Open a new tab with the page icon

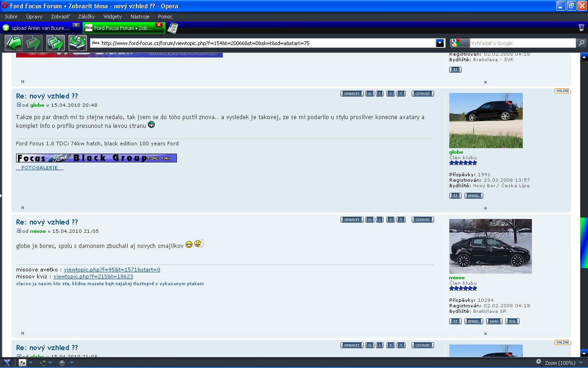(172, 28)
